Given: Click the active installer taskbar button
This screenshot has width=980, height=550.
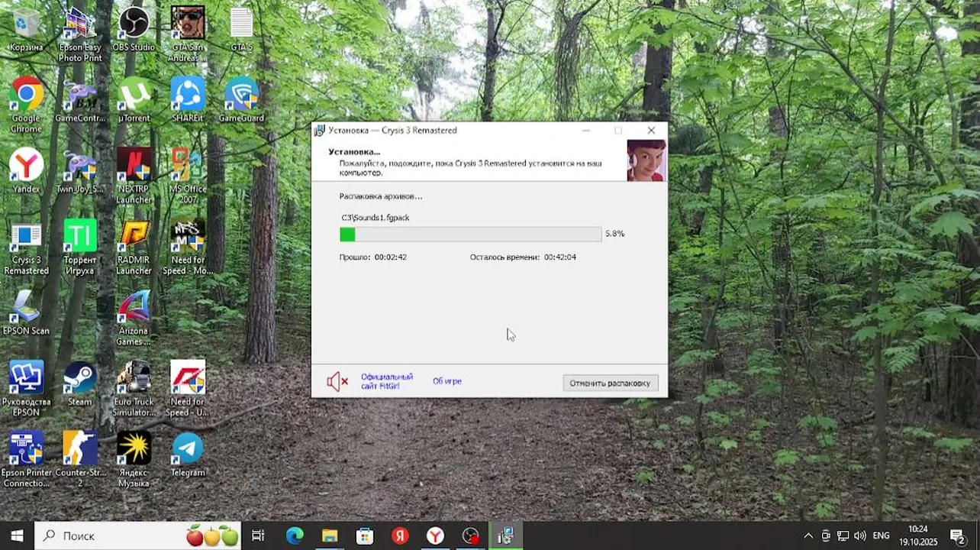Looking at the screenshot, I should point(505,536).
